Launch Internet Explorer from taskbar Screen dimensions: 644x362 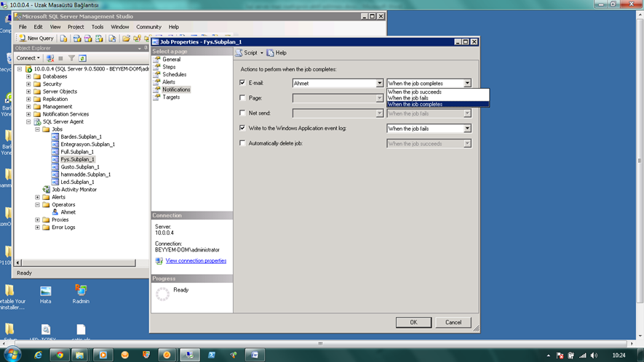(38, 355)
